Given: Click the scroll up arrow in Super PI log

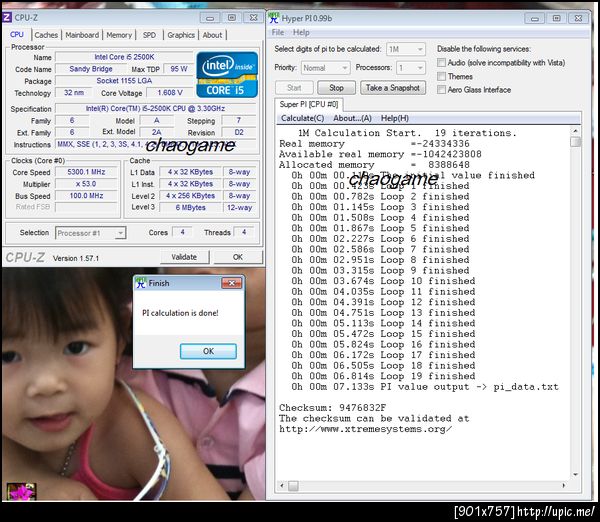Looking at the screenshot, I should [575, 131].
